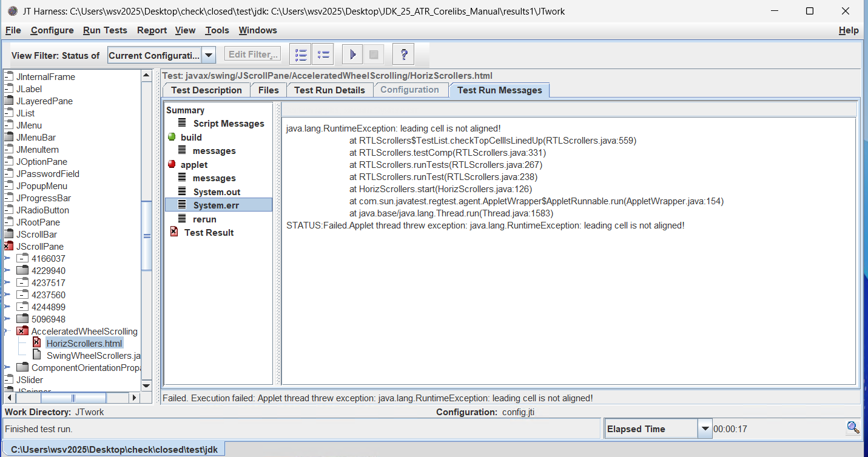Expand the ComponentOrientationPropagation folder node
The image size is (868, 457).
pos(8,367)
